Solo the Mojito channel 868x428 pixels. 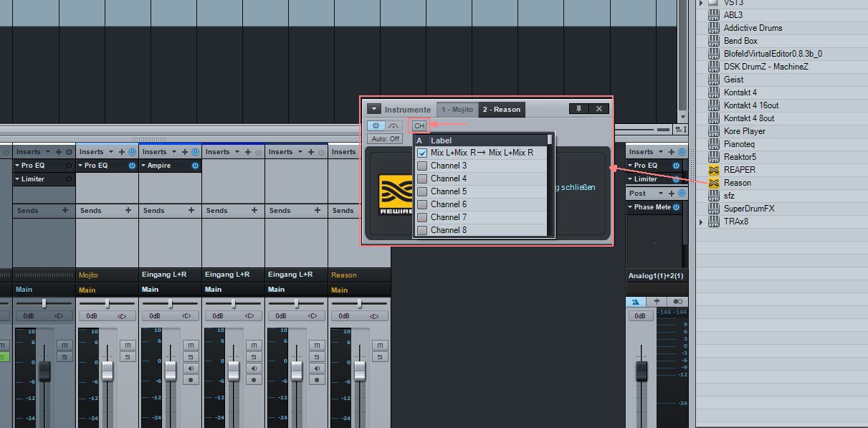point(127,357)
